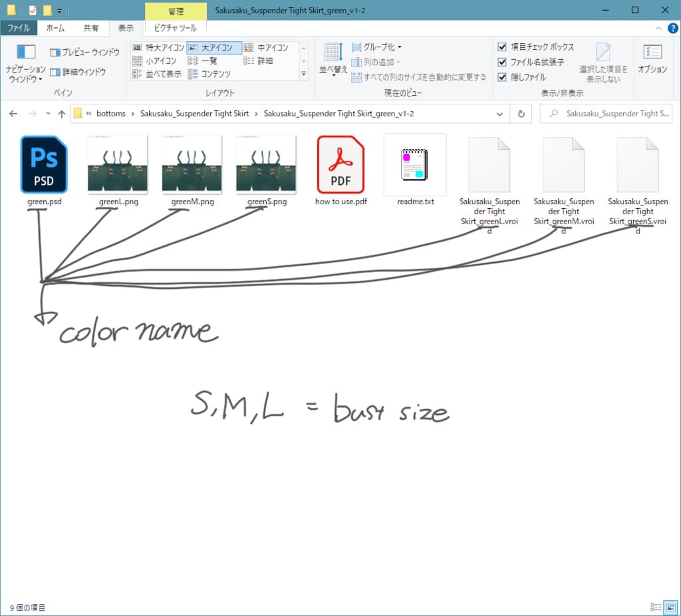Screen dimensions: 681x616
Task: Select the Skirt_greenS.vroid file
Action: pos(638,185)
